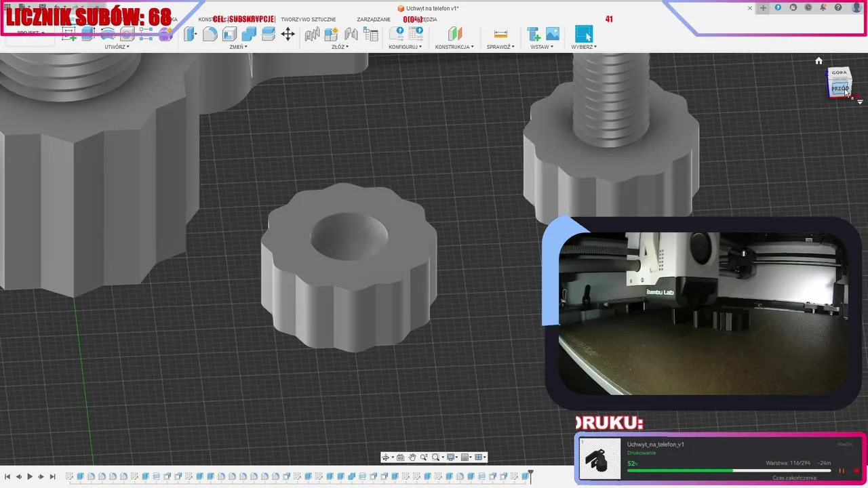Select the Uchwyt na telefon v1 document tab

click(x=428, y=8)
